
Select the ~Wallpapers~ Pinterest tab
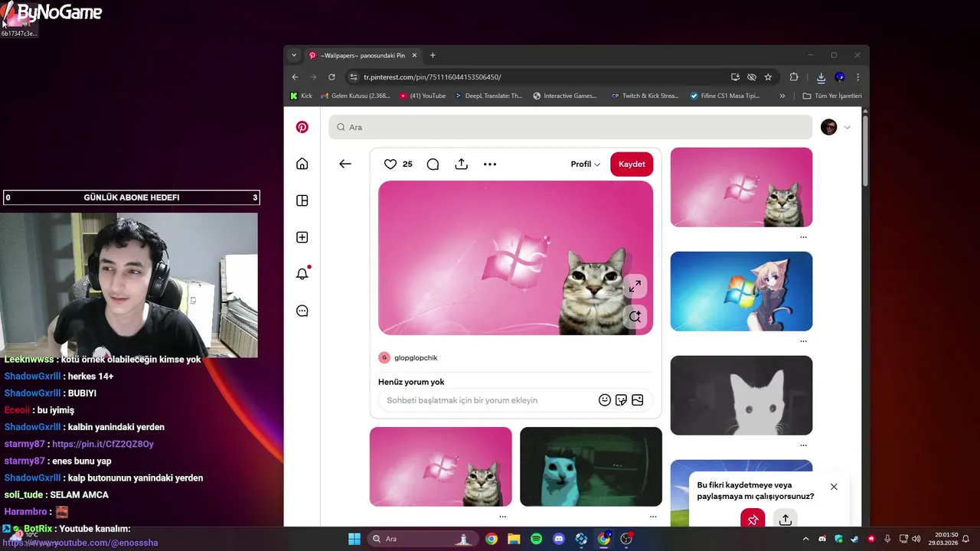(x=363, y=55)
